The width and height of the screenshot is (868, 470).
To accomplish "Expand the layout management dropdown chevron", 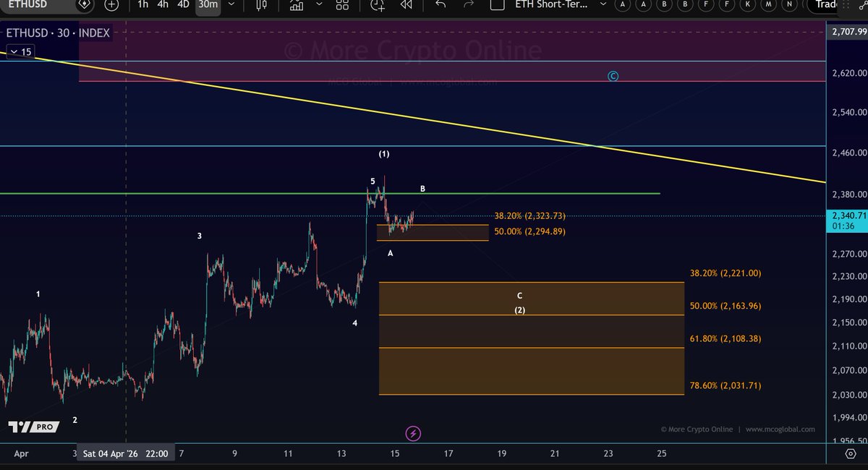I will tap(604, 4).
